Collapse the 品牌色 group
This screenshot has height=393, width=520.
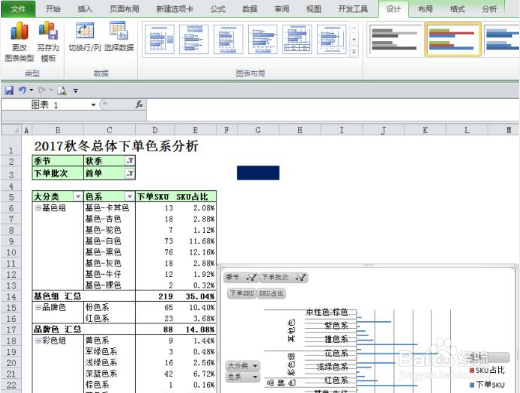click(x=38, y=307)
